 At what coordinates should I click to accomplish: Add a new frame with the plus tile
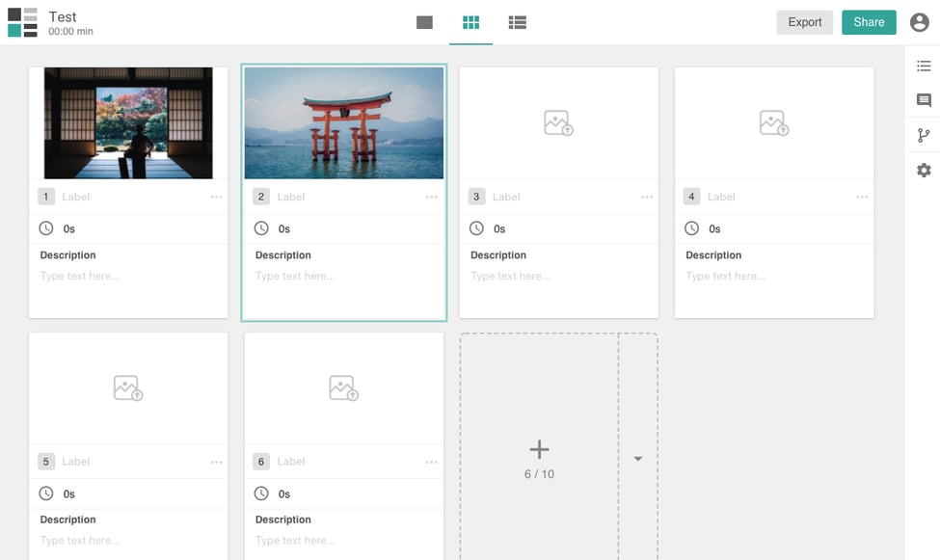point(539,448)
